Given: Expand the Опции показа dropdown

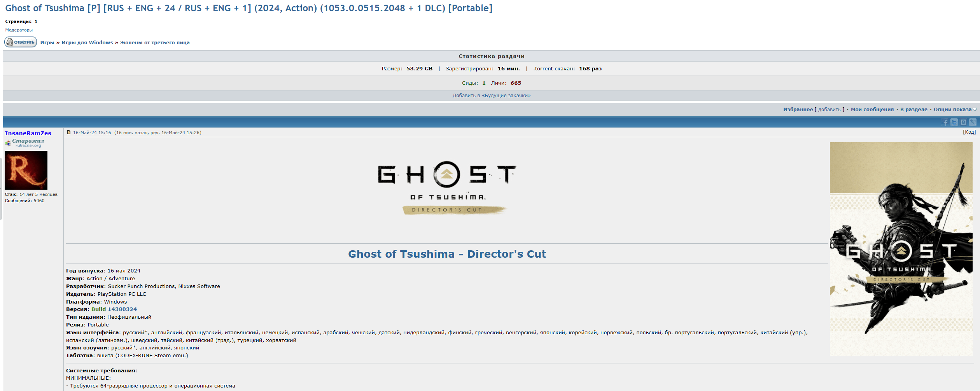Looking at the screenshot, I should [955, 110].
